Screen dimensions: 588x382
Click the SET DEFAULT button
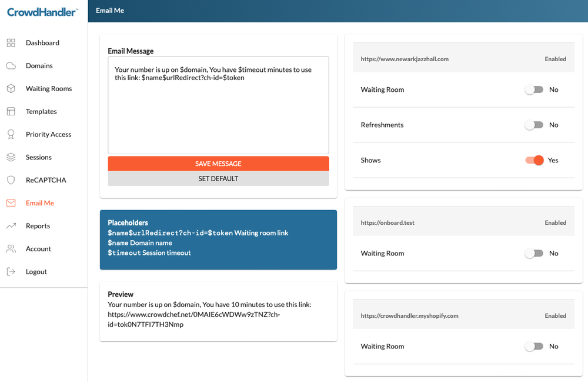[218, 178]
